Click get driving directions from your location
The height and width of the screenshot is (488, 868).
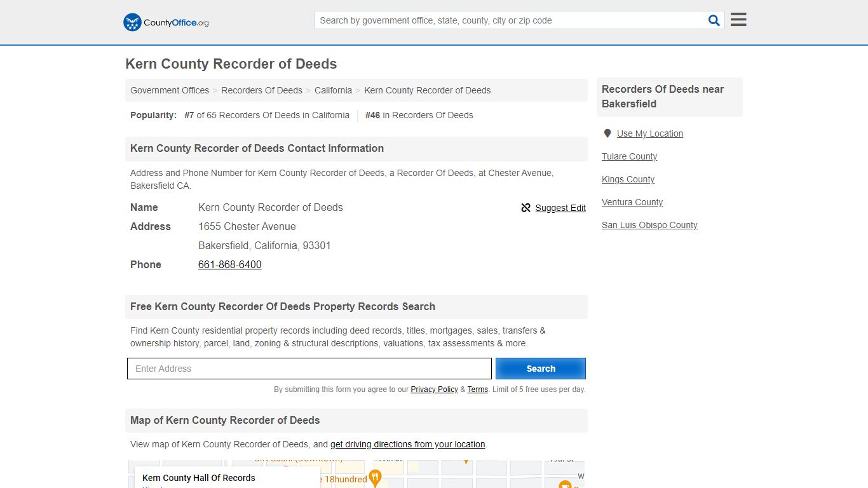click(x=407, y=444)
